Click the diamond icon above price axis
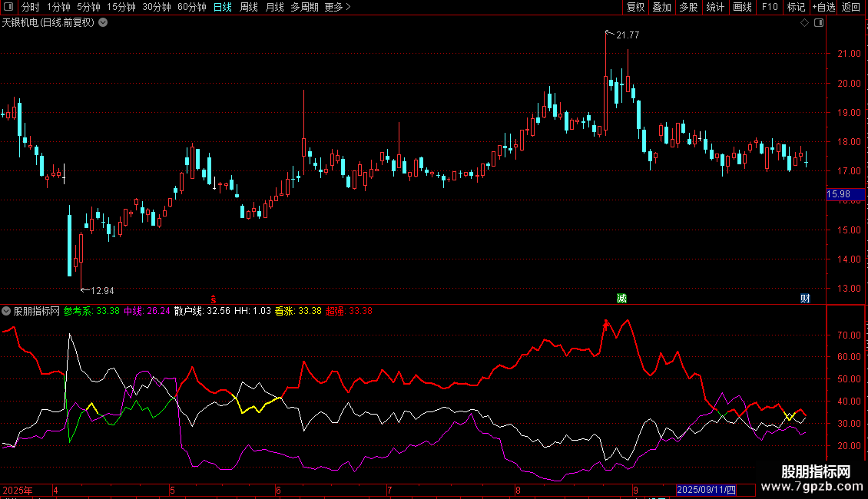Viewport: 868px width, 499px height. pyautogui.click(x=805, y=23)
